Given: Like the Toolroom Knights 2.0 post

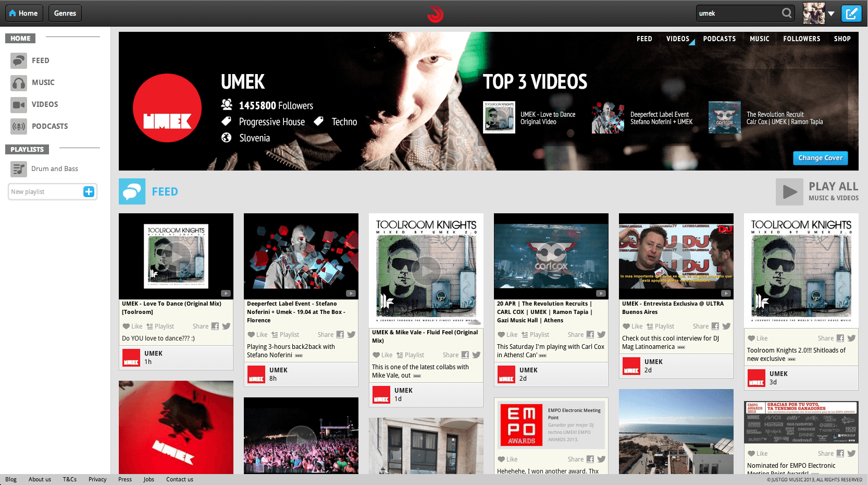Looking at the screenshot, I should click(758, 338).
